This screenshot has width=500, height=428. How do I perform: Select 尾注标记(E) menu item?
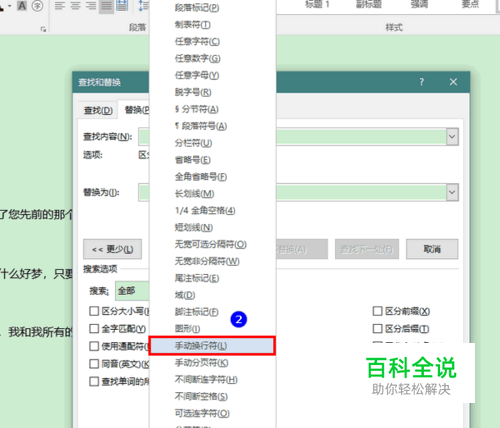[x=212, y=278]
